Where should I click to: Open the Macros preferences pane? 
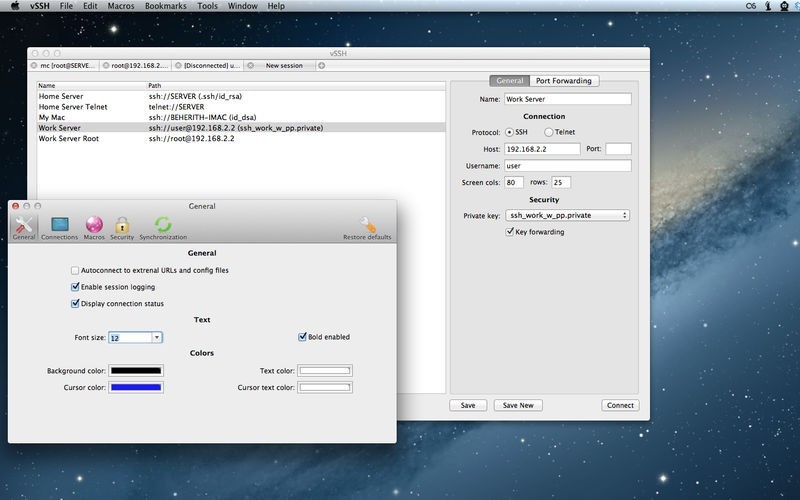(x=94, y=227)
